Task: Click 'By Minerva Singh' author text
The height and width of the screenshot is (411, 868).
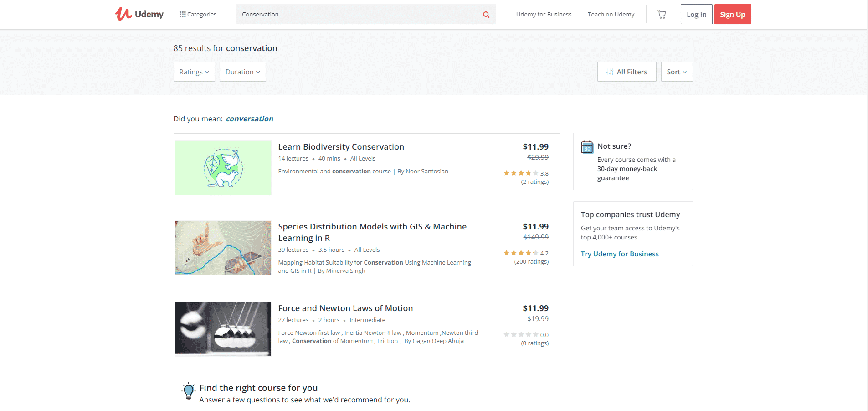Action: pyautogui.click(x=341, y=271)
